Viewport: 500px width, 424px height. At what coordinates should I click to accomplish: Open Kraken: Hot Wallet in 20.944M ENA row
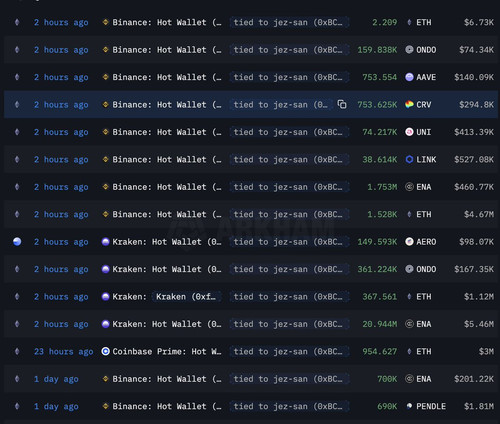click(x=167, y=324)
